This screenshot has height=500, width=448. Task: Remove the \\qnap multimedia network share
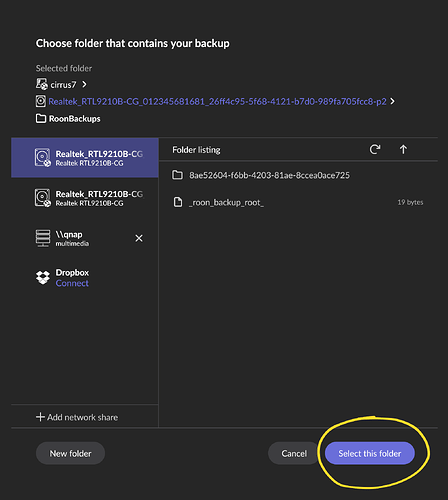[139, 238]
